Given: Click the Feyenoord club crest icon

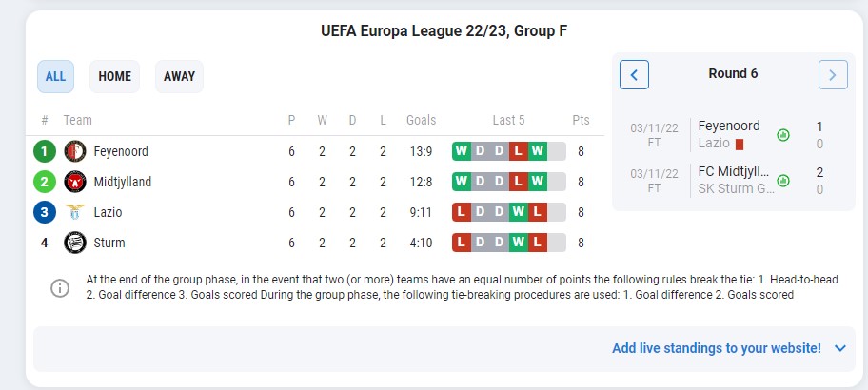Looking at the screenshot, I should pyautogui.click(x=75, y=151).
